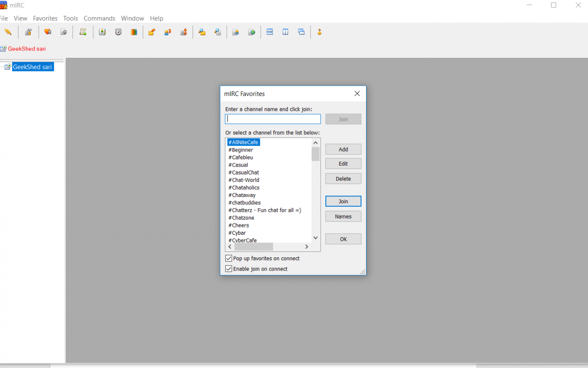Select #CasualChat in the channel list
Image resolution: width=588 pixels, height=368 pixels.
(x=244, y=172)
